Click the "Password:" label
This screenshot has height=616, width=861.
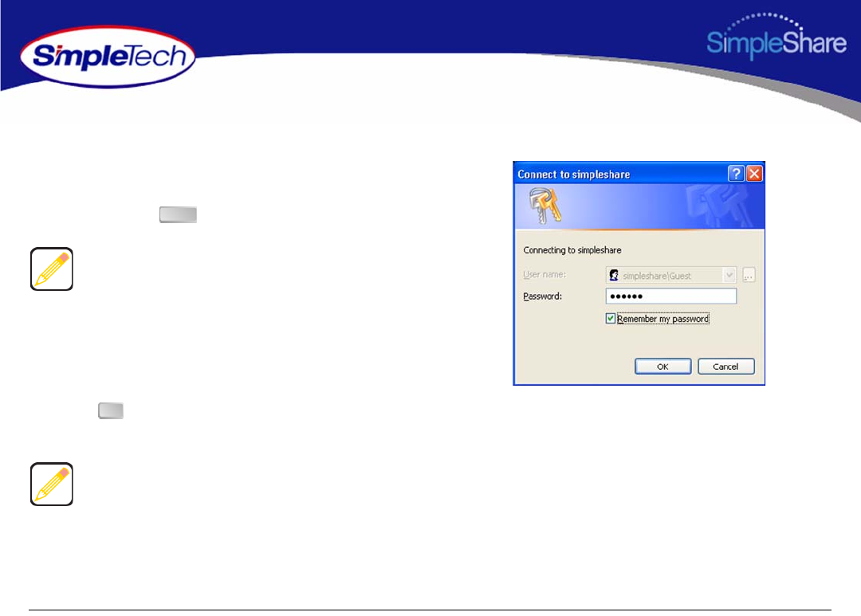[x=543, y=296]
